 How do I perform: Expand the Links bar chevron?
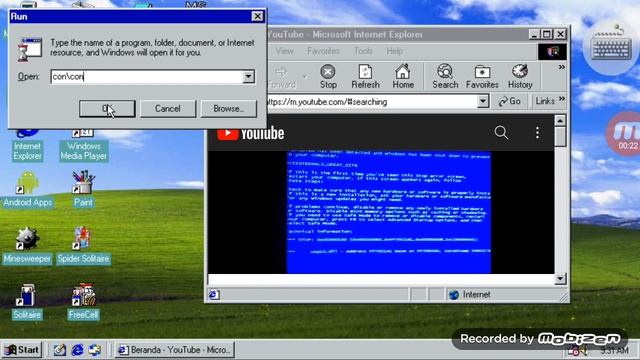pos(562,98)
